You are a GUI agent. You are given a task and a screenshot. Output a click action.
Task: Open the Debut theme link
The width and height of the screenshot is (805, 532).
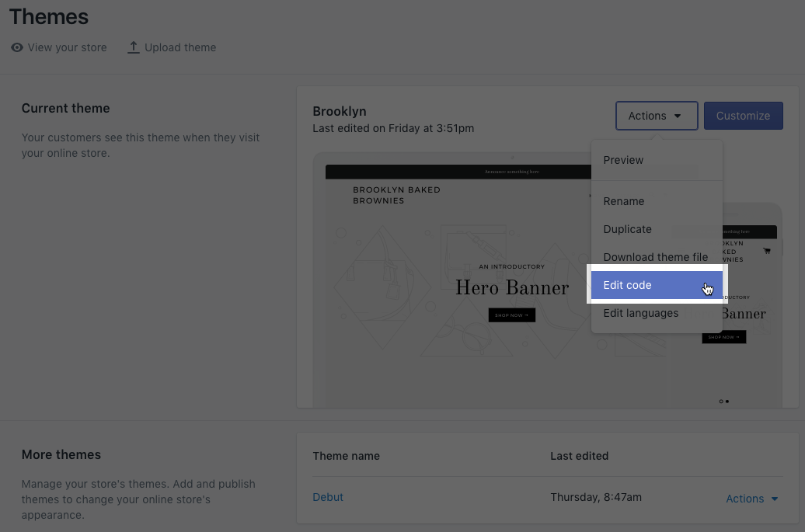[x=328, y=497]
